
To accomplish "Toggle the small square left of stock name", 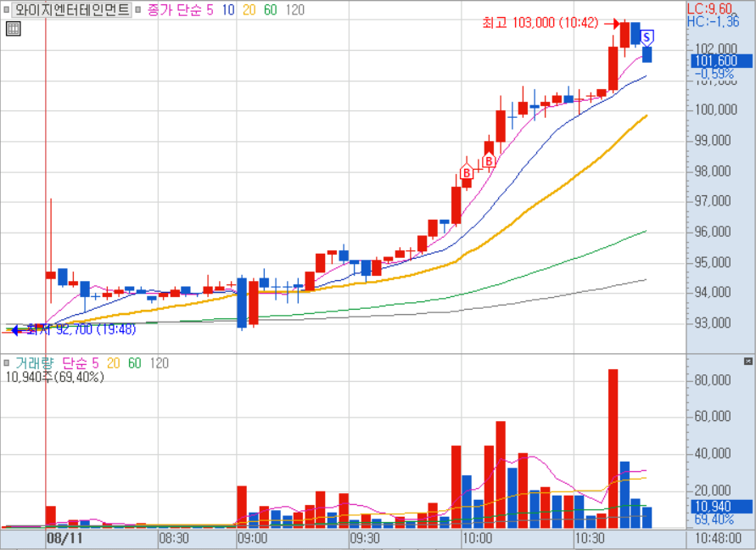I will (x=8, y=10).
